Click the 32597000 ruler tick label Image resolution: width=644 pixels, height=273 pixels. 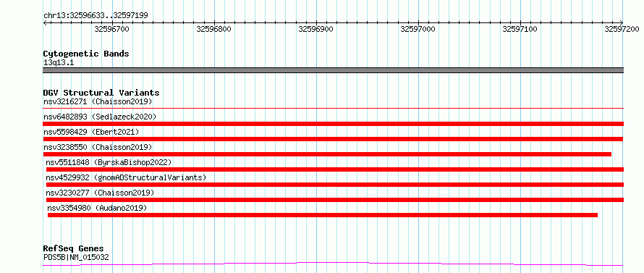pyautogui.click(x=418, y=29)
